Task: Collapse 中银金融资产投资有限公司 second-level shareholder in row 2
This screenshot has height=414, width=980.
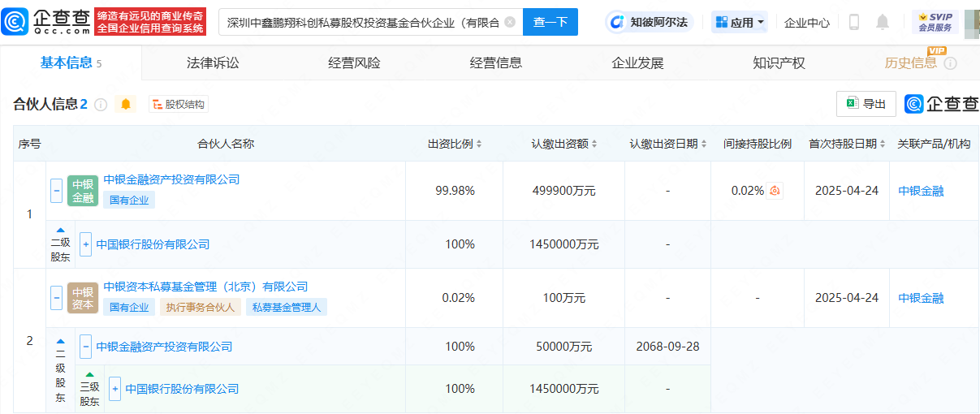Action: coord(85,347)
